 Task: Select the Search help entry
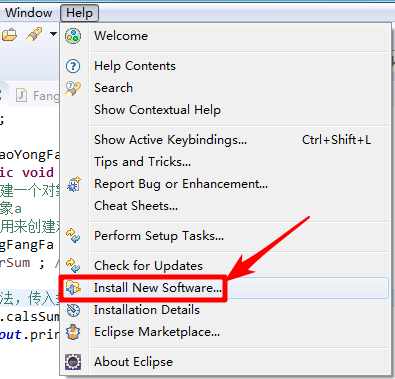225,88
